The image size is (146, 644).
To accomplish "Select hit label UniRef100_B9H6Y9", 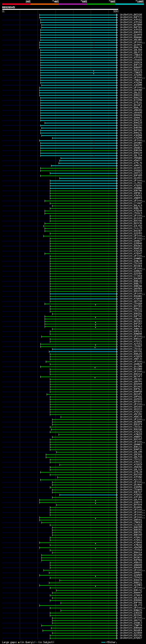I will 131,580.
